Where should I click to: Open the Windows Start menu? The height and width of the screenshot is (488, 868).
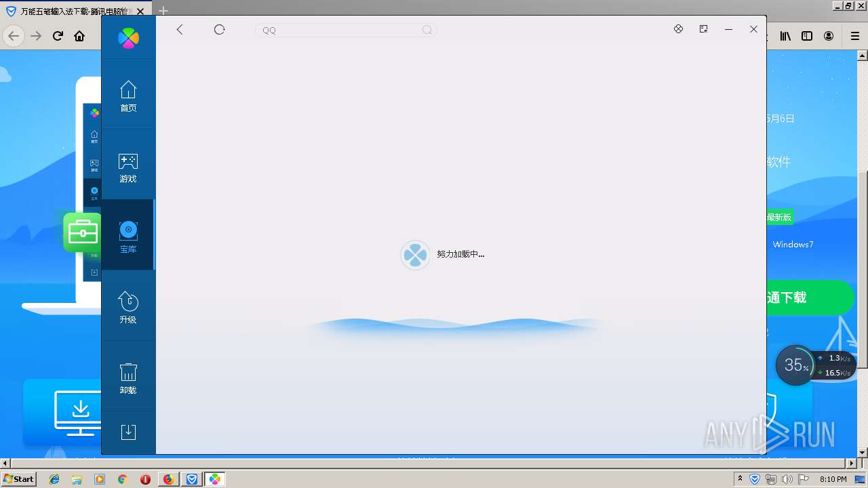pos(19,479)
